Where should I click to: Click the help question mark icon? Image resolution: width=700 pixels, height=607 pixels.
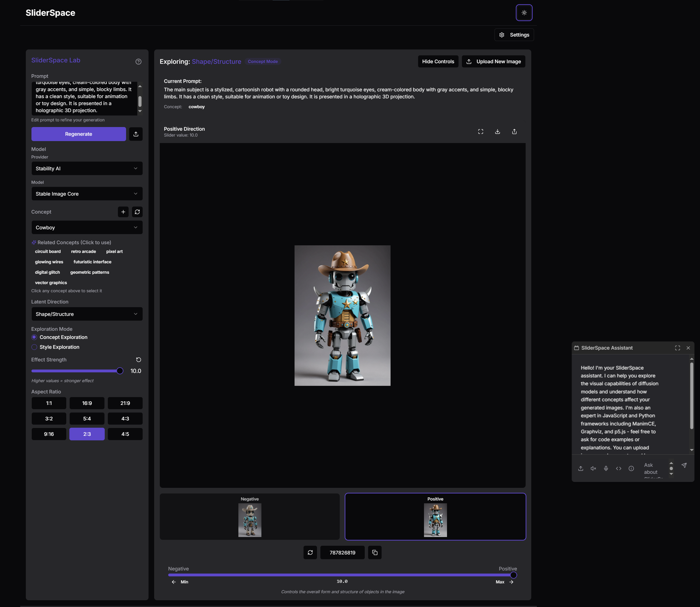click(138, 62)
